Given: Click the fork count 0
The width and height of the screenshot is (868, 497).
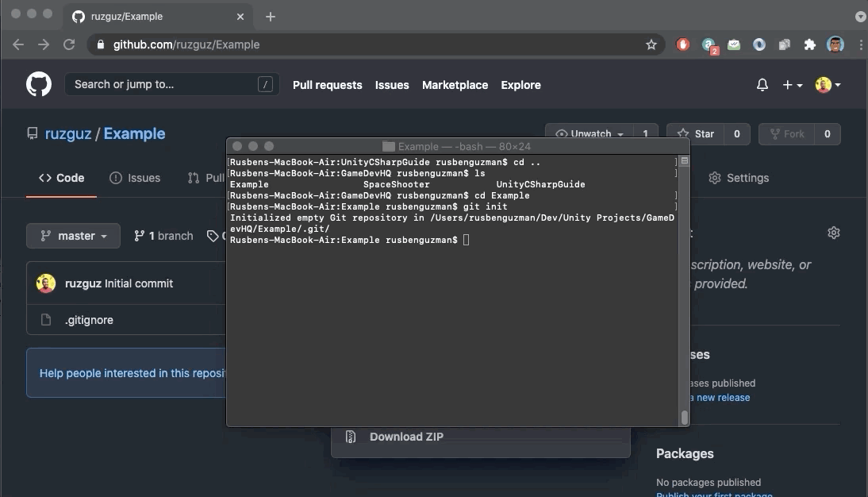Looking at the screenshot, I should 827,133.
